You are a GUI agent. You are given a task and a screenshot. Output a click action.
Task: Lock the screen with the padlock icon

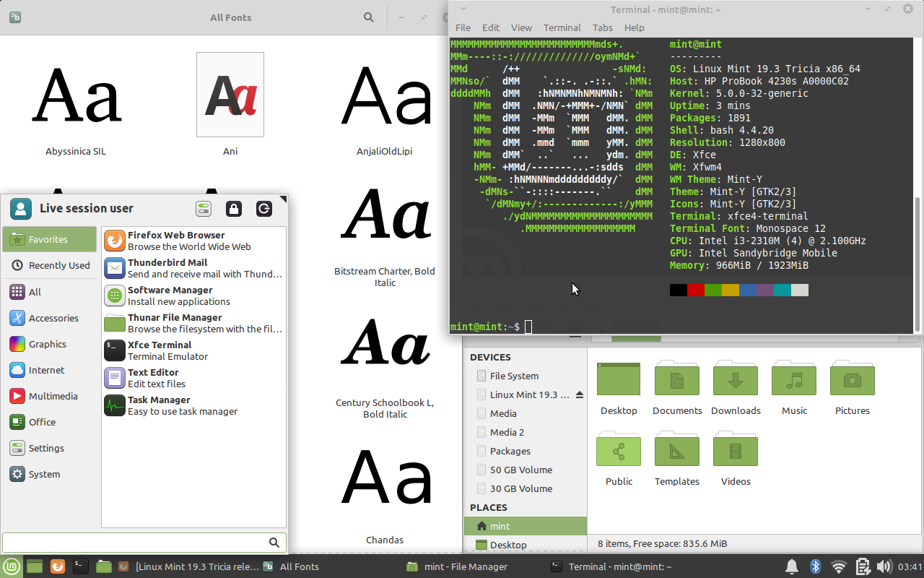(234, 209)
